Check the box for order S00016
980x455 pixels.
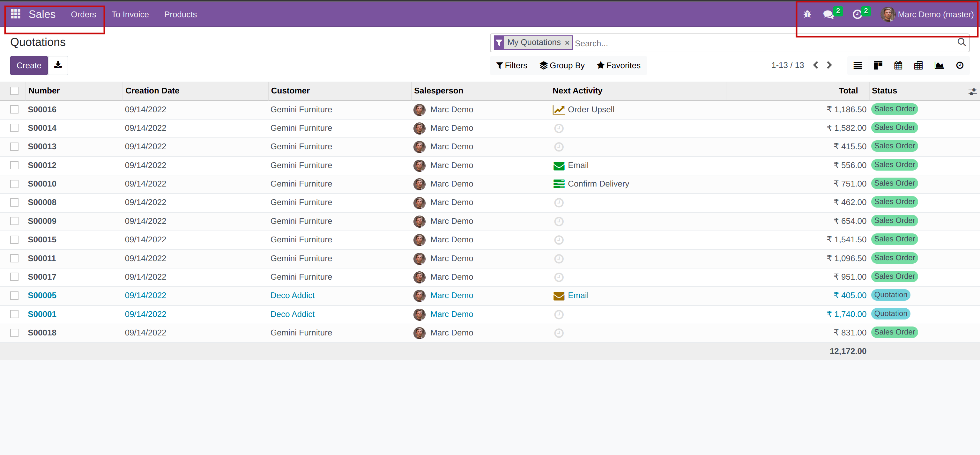[14, 109]
